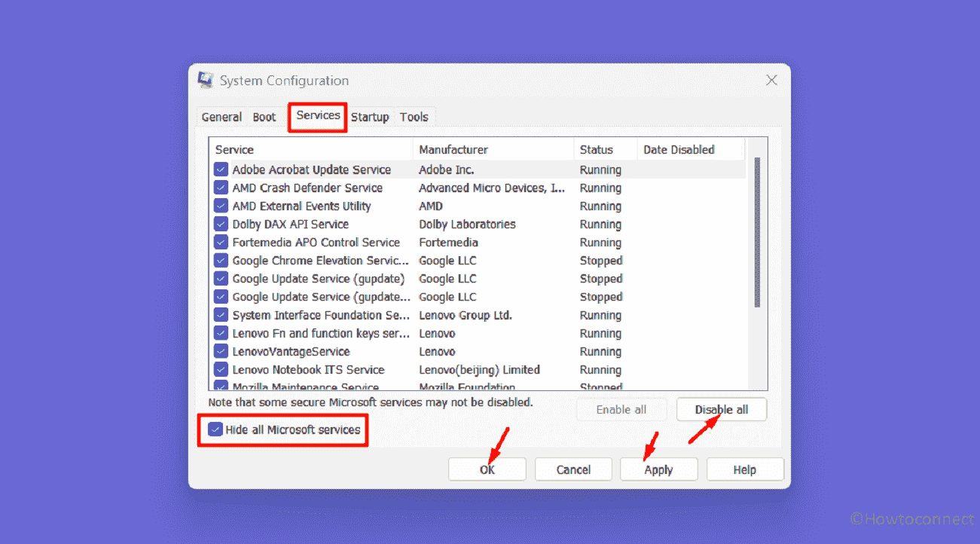Click the services list vertical scrollbar
The image size is (980, 544).
pyautogui.click(x=756, y=234)
